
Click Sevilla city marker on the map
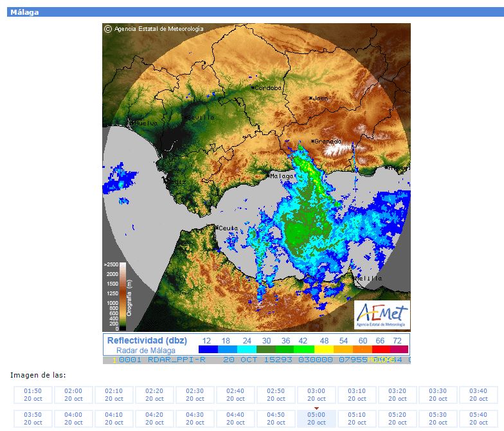184,118
